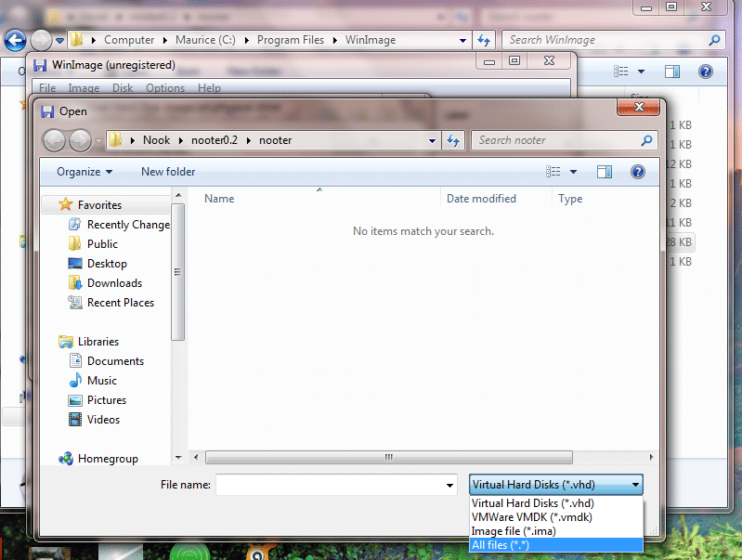
Task: Expand the Open dialog address bar history
Action: (432, 140)
